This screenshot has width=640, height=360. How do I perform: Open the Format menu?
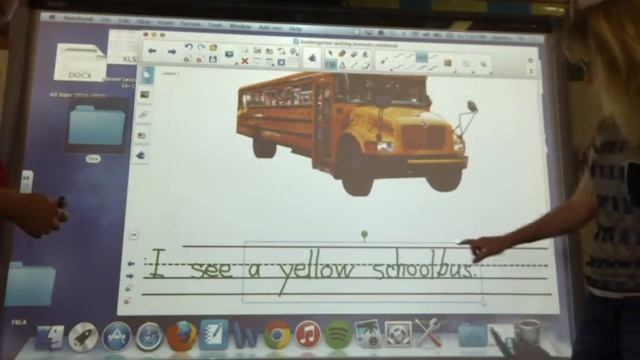pyautogui.click(x=190, y=24)
